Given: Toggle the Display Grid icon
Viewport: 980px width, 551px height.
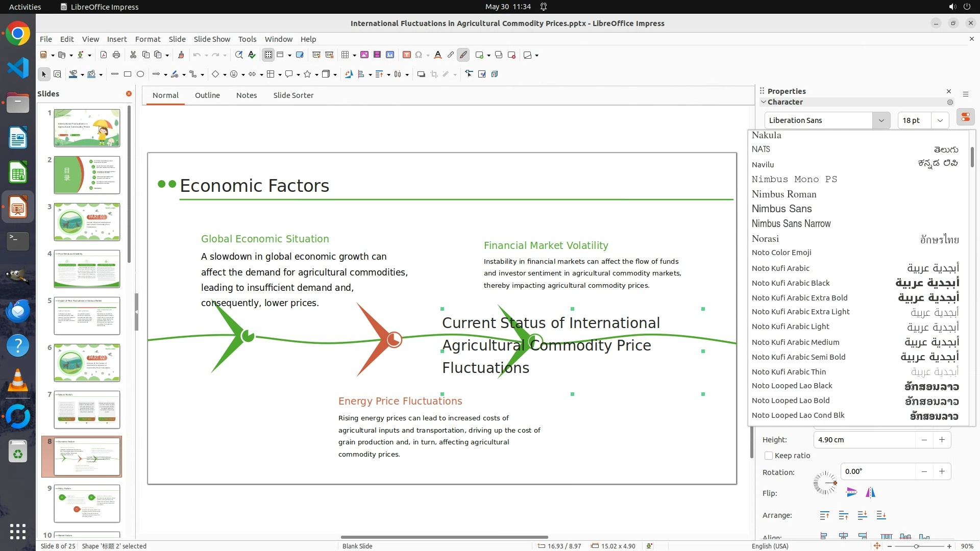Looking at the screenshot, I should click(268, 55).
